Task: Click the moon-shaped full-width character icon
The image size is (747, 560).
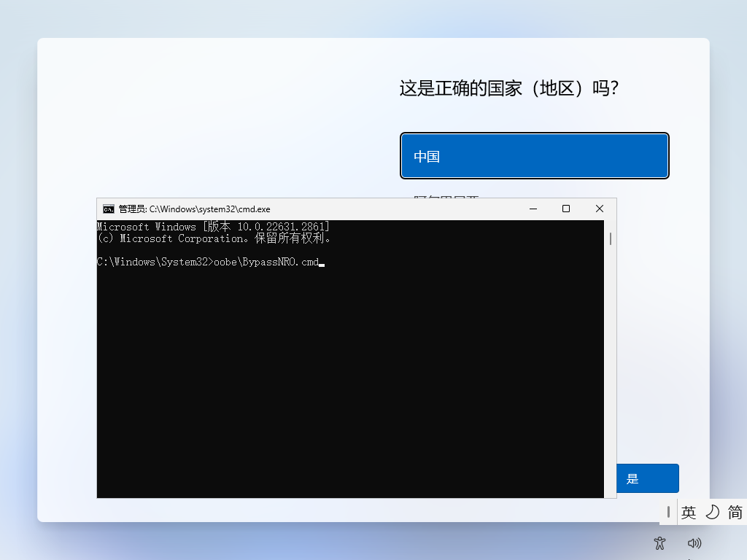Action: pos(711,513)
